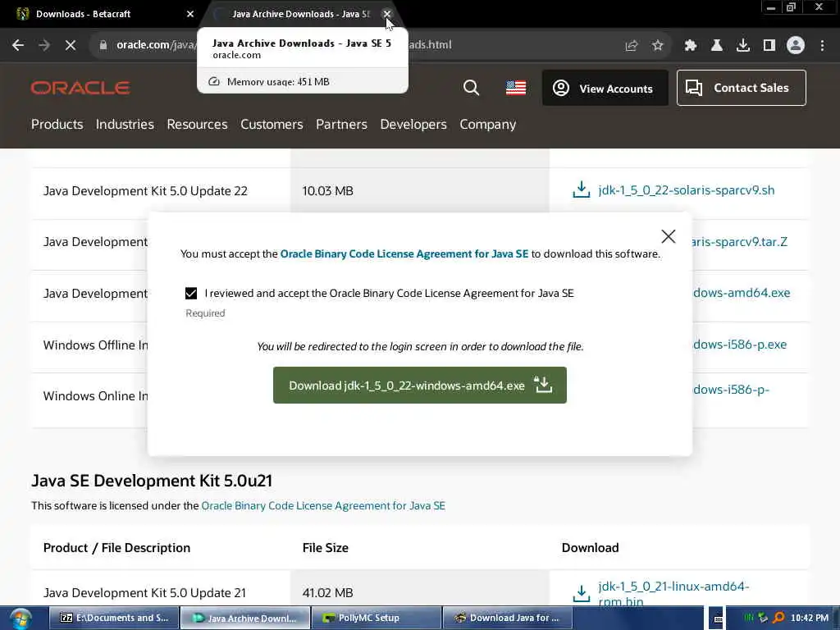Stop page loading with the X button
This screenshot has width=840, height=630.
click(71, 45)
